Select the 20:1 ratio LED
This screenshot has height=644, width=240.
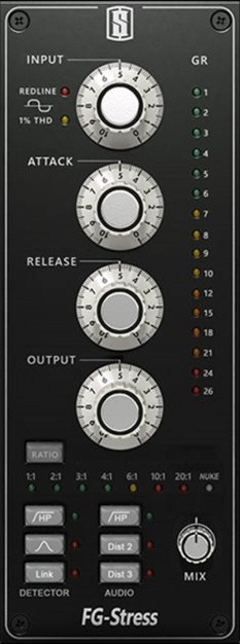coord(183,488)
